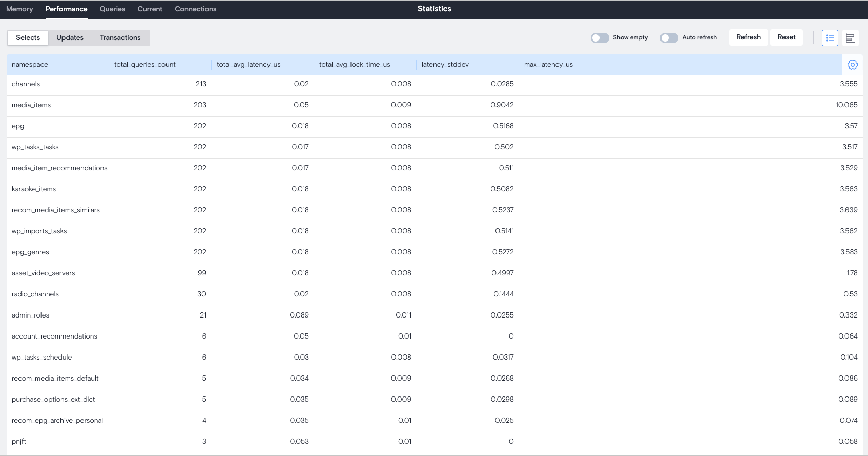Switch to Updates statistics
This screenshot has width=868, height=456.
pos(70,38)
